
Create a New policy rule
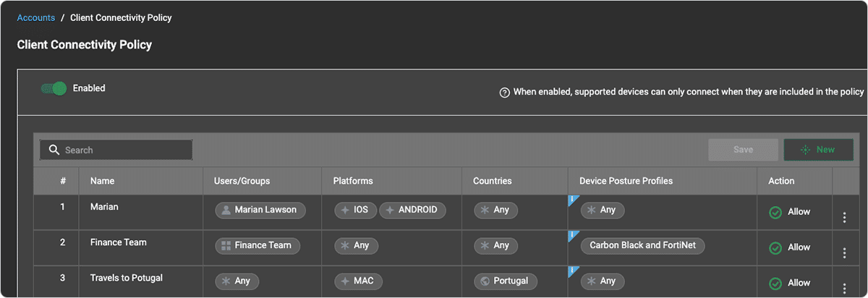pos(819,150)
